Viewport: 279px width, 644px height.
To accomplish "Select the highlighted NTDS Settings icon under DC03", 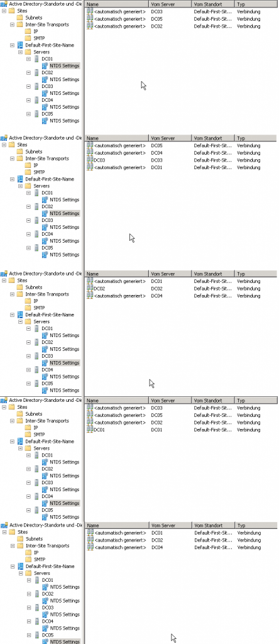I will coord(45,363).
